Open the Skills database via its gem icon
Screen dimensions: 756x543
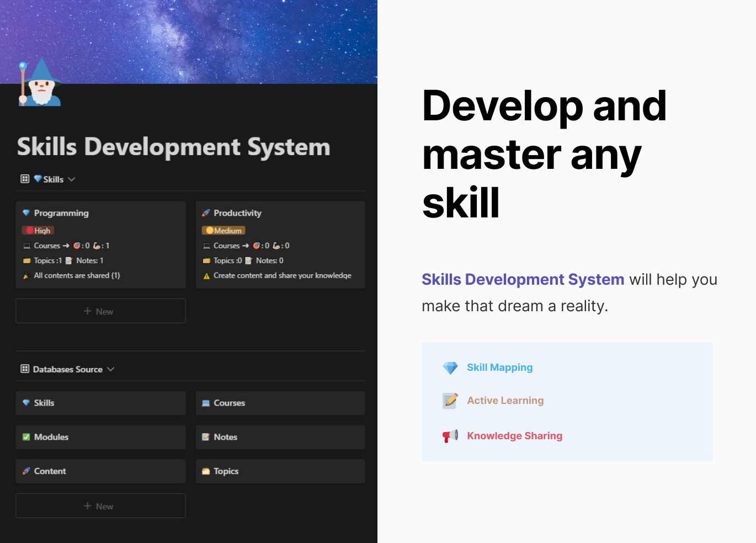point(25,403)
